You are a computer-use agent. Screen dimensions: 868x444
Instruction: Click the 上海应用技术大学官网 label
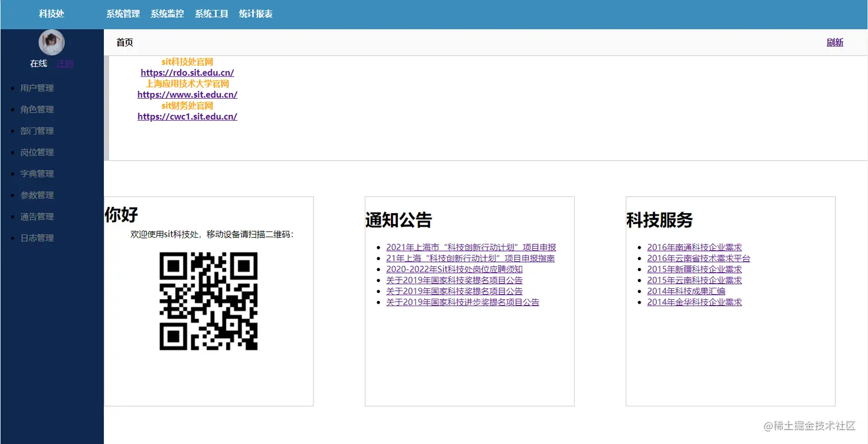coord(187,84)
